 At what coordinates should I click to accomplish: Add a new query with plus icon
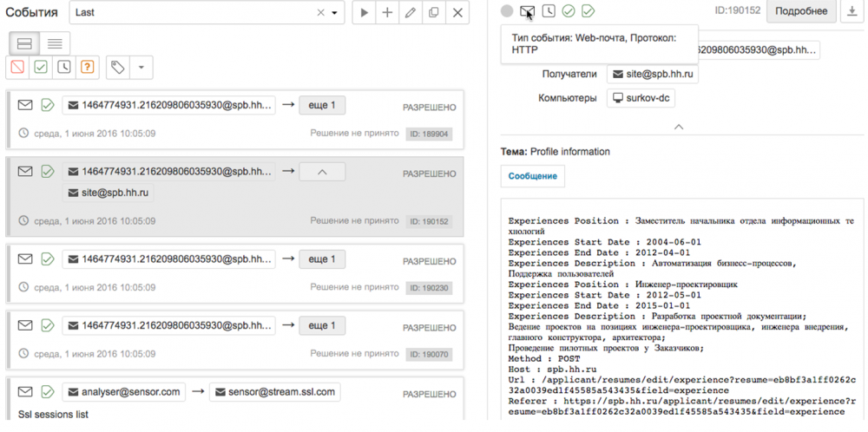[x=387, y=13]
